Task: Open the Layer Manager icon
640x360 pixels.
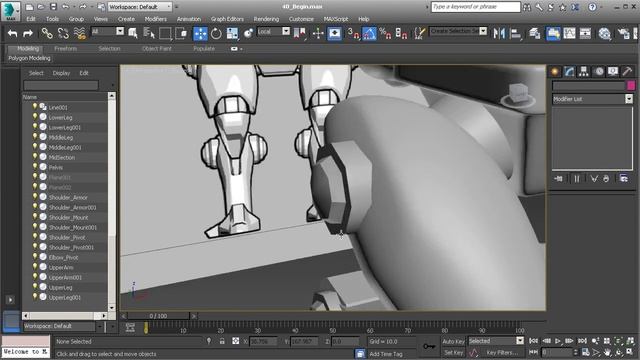Action: tap(535, 33)
